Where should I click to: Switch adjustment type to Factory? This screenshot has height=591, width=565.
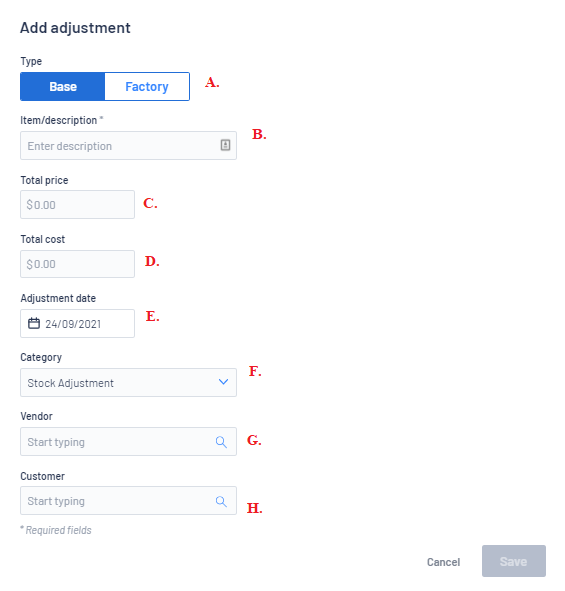[147, 87]
